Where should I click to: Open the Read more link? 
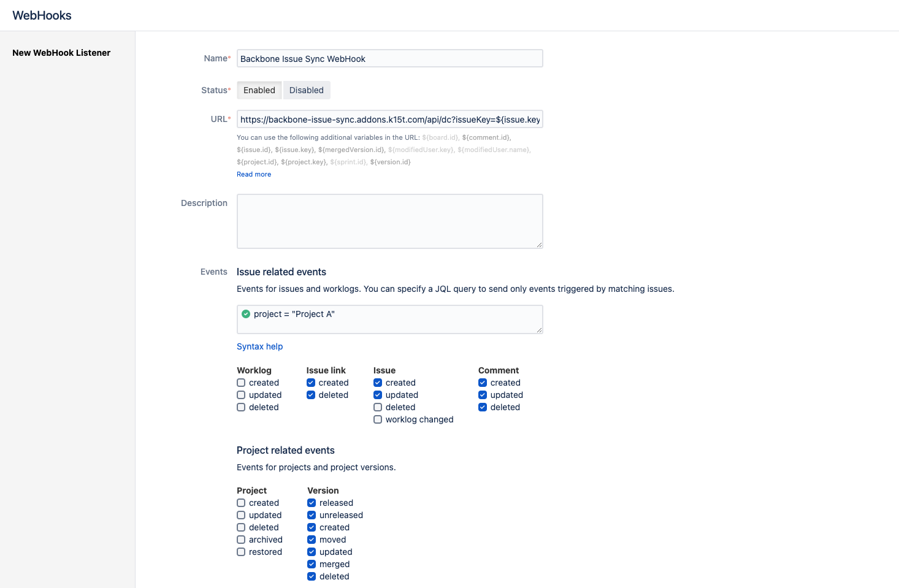point(253,174)
